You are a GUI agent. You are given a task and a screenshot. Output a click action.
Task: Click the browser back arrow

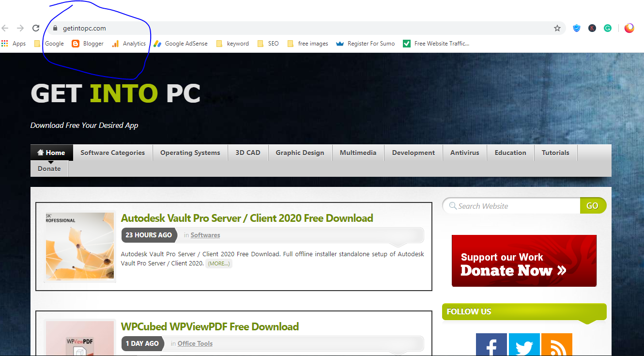pyautogui.click(x=5, y=28)
